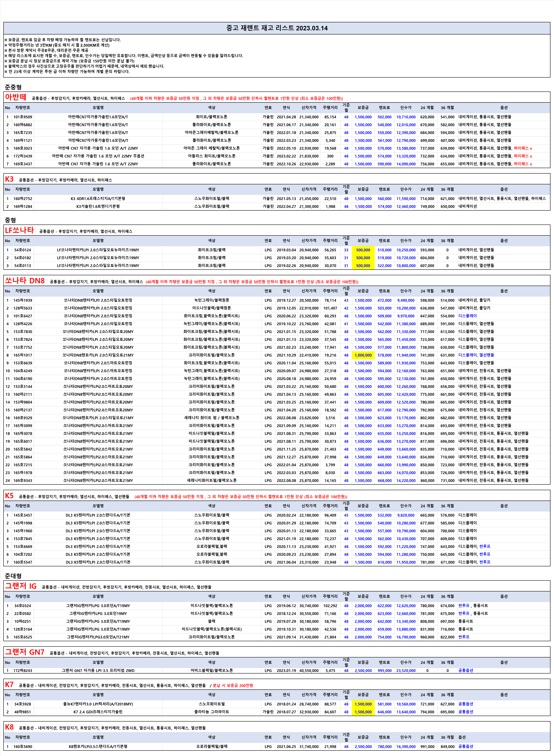554x756 pixels.
Task: Click the '그랜저 IG' section heading
Action: pos(21,586)
